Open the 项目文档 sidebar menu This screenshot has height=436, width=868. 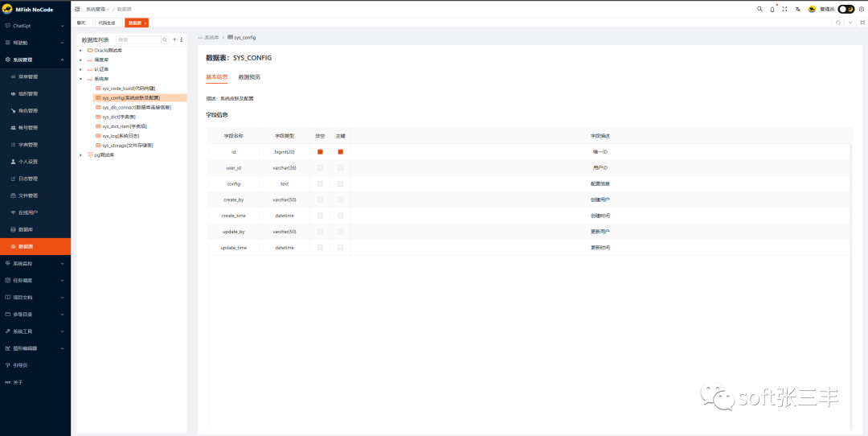(35, 298)
